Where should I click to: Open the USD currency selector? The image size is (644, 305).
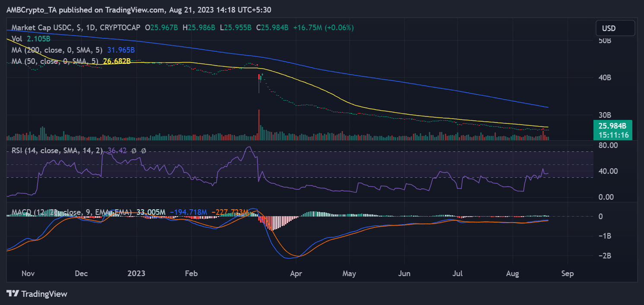[x=615, y=28]
